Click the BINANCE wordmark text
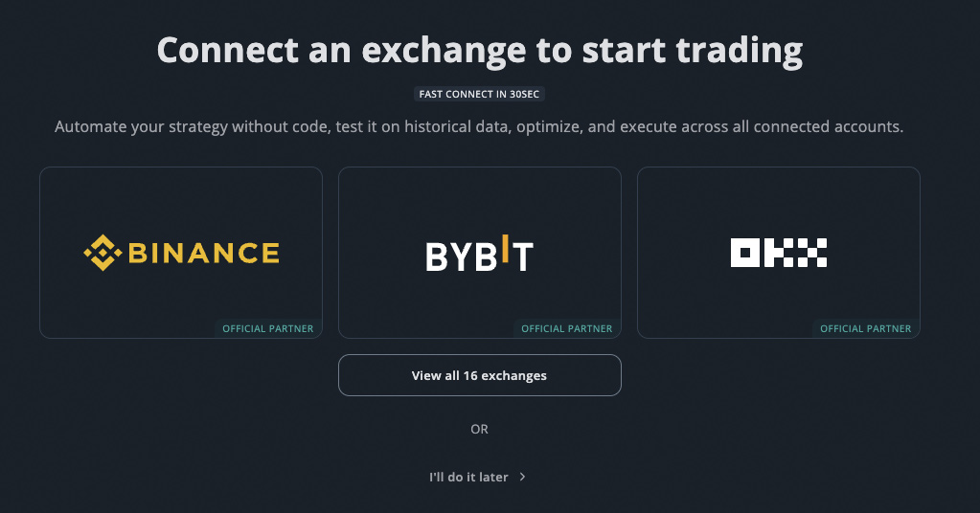Screen dimensions: 980x513 (203, 253)
